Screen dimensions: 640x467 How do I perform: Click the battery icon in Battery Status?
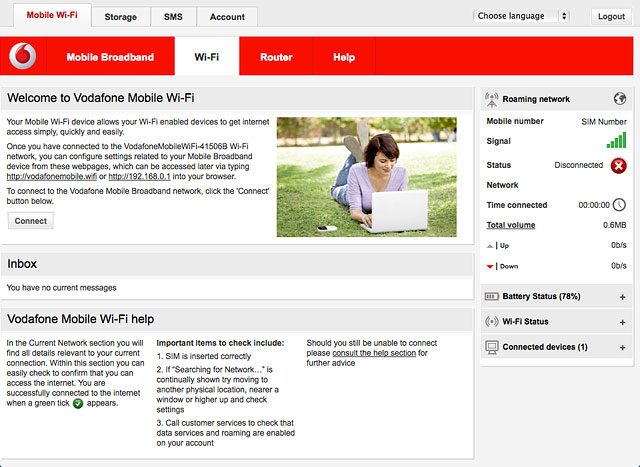(x=491, y=296)
